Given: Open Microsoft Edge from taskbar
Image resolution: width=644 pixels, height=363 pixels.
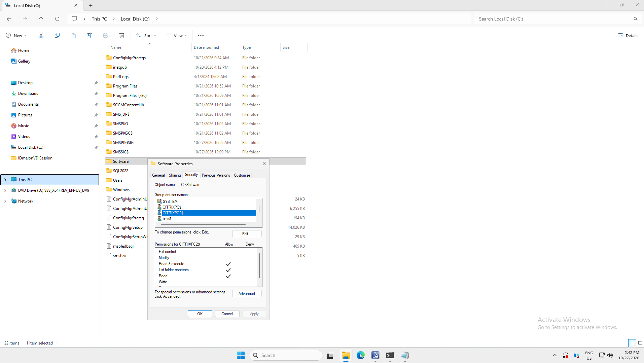Looking at the screenshot, I should click(361, 355).
